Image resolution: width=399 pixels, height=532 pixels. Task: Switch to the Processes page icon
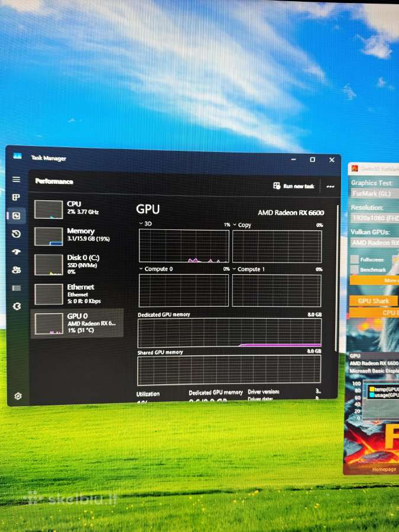(16, 197)
